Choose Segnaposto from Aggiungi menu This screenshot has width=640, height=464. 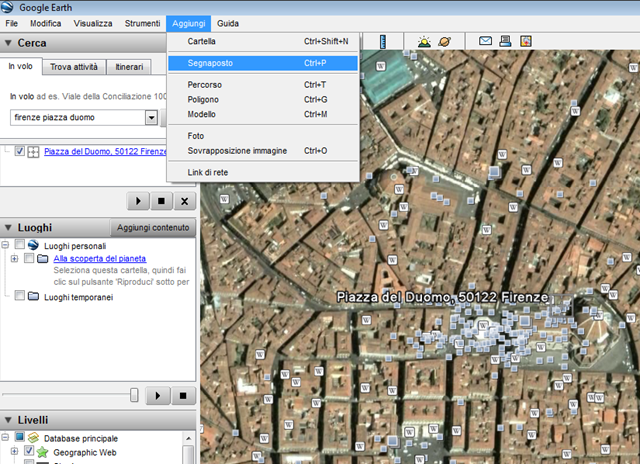(263, 63)
